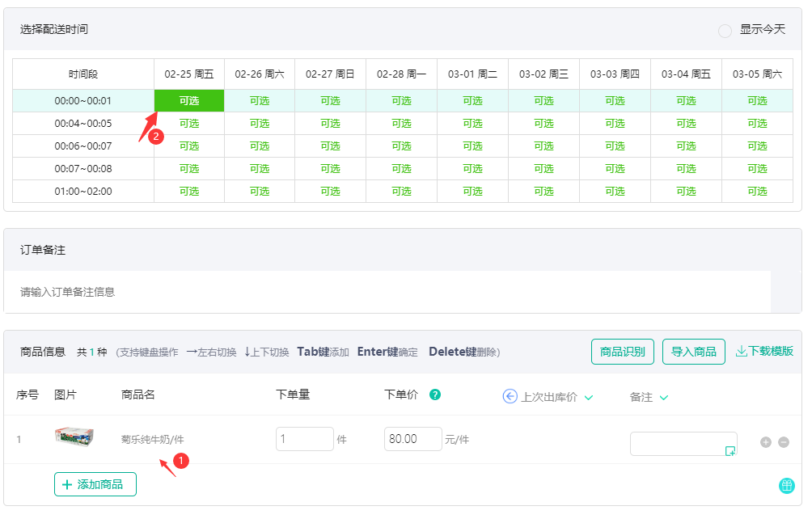Select the 02-26 周六 column header
Image resolution: width=812 pixels, height=519 pixels.
tap(259, 72)
